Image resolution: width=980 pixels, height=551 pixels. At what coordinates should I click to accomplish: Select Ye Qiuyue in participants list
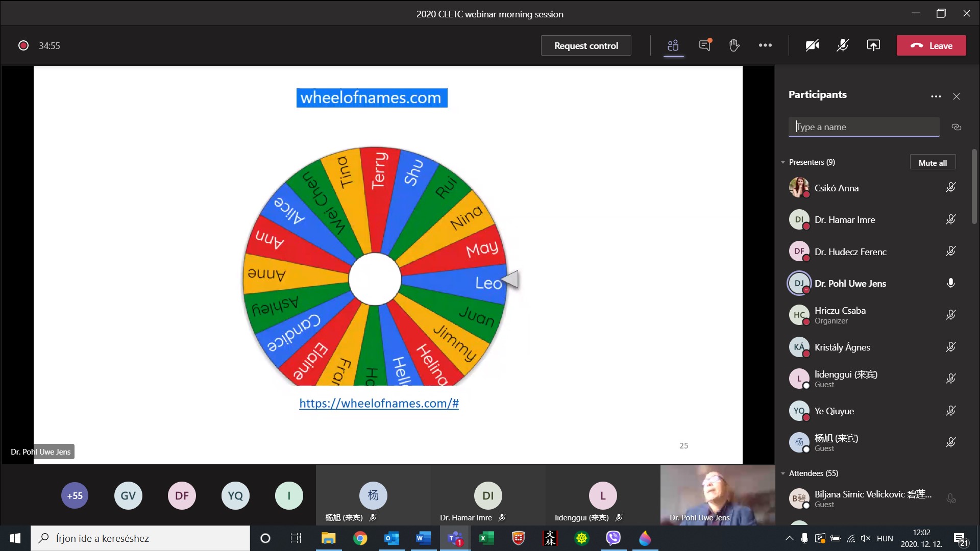(x=834, y=411)
